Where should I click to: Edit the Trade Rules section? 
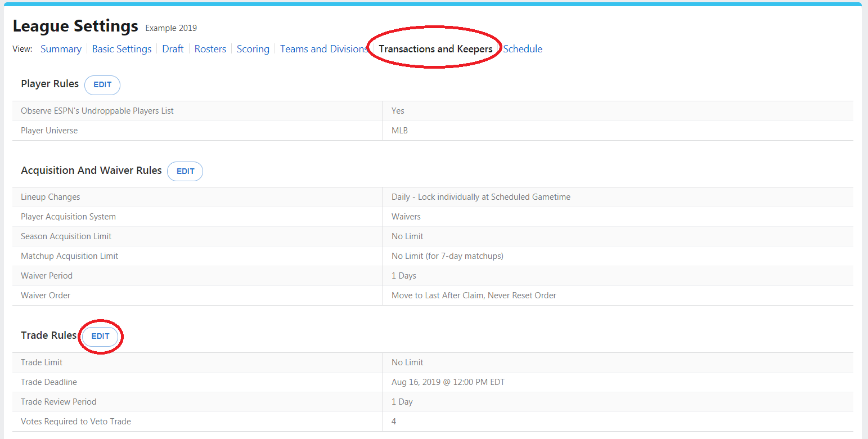tap(100, 336)
